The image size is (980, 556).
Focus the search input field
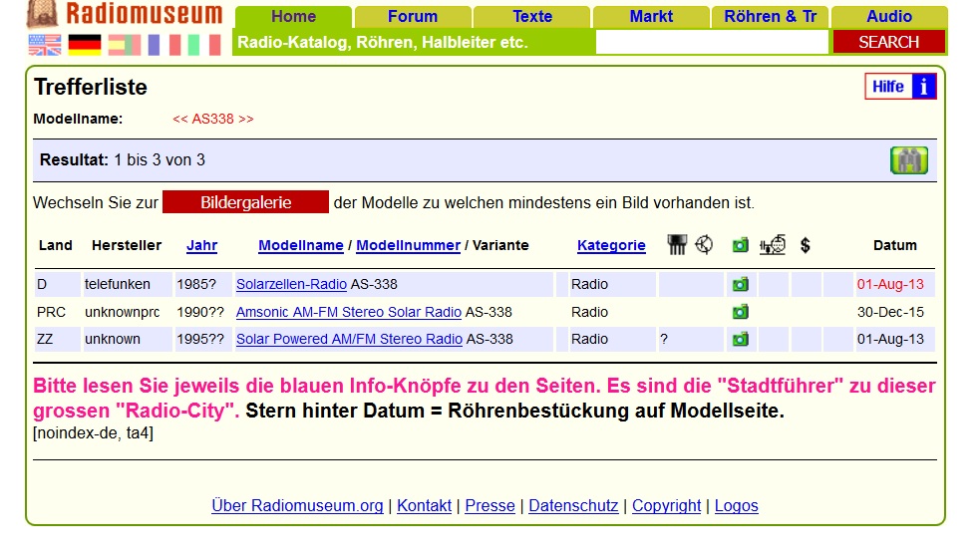coord(712,43)
